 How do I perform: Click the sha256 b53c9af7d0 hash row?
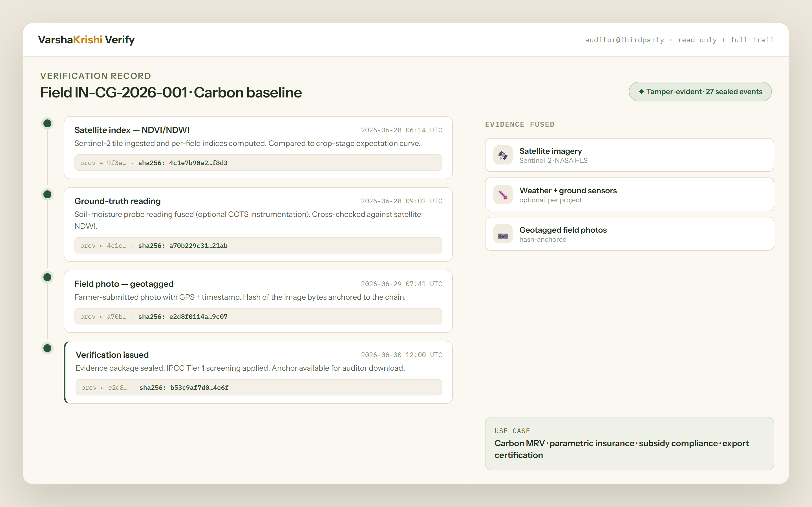[259, 387]
